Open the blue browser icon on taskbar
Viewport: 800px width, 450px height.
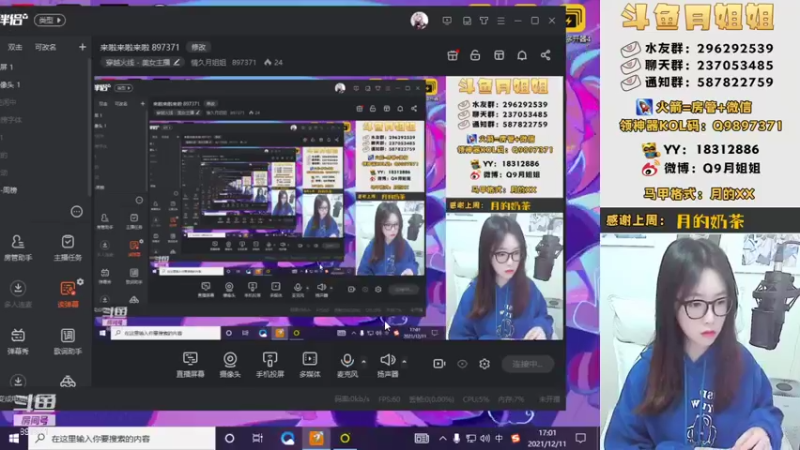pos(288,438)
